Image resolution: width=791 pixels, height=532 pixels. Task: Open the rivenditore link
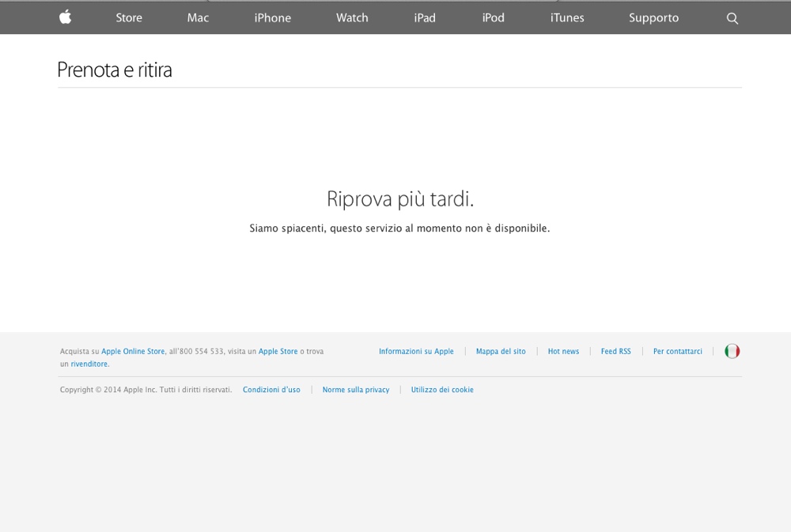88,364
